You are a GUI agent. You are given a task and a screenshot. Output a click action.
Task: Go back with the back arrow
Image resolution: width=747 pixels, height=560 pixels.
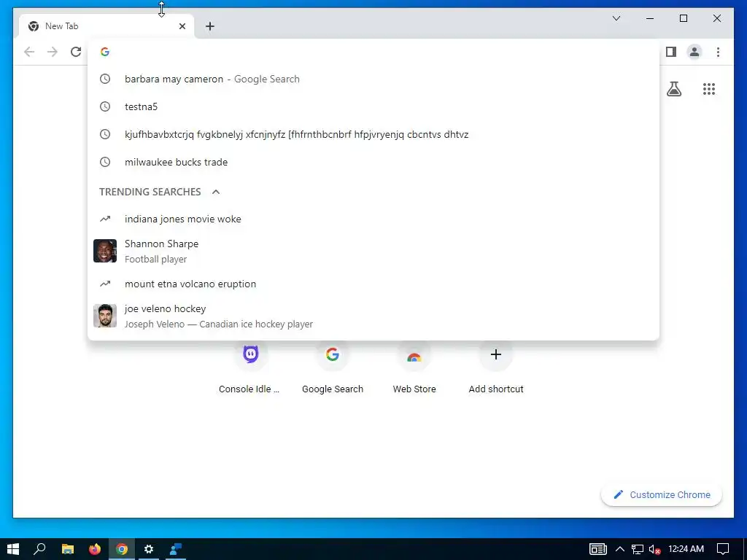click(29, 52)
